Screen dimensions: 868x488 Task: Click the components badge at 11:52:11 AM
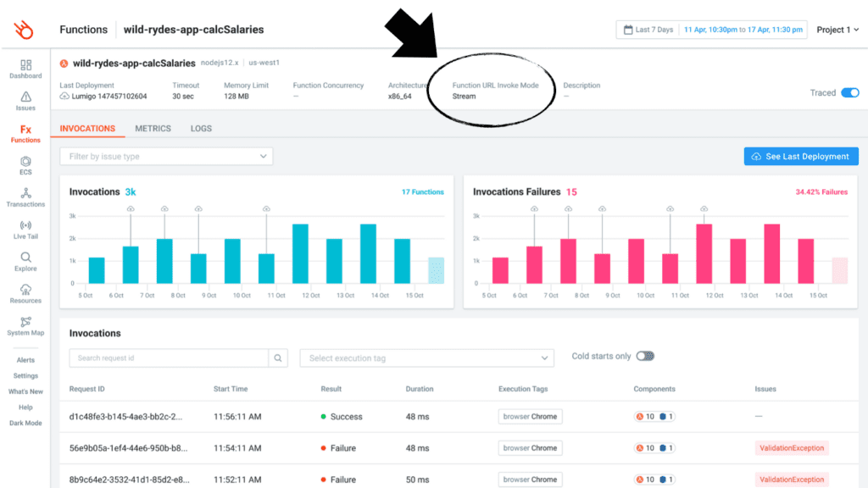click(x=654, y=480)
